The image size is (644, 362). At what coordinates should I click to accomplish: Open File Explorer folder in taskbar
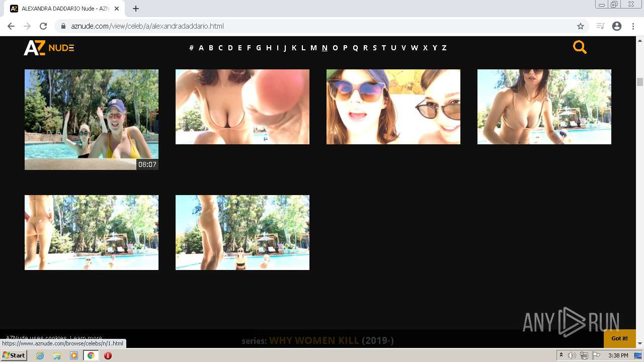57,355
